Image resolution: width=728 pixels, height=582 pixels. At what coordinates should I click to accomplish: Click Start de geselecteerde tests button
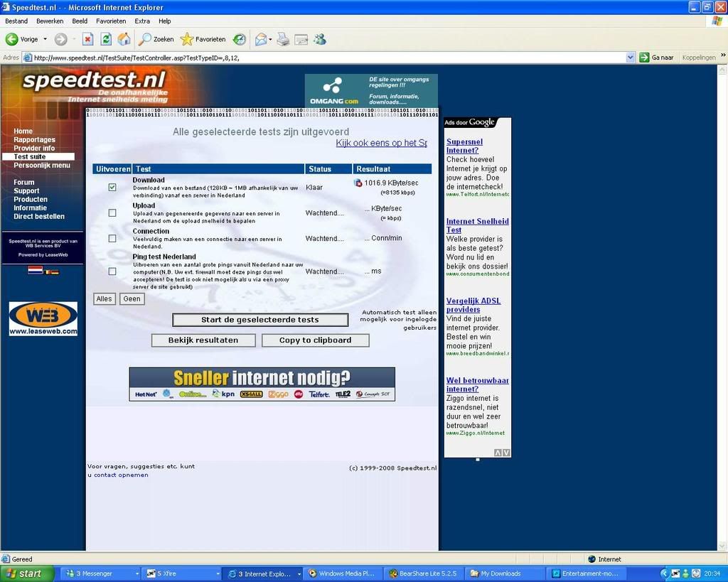tap(260, 320)
